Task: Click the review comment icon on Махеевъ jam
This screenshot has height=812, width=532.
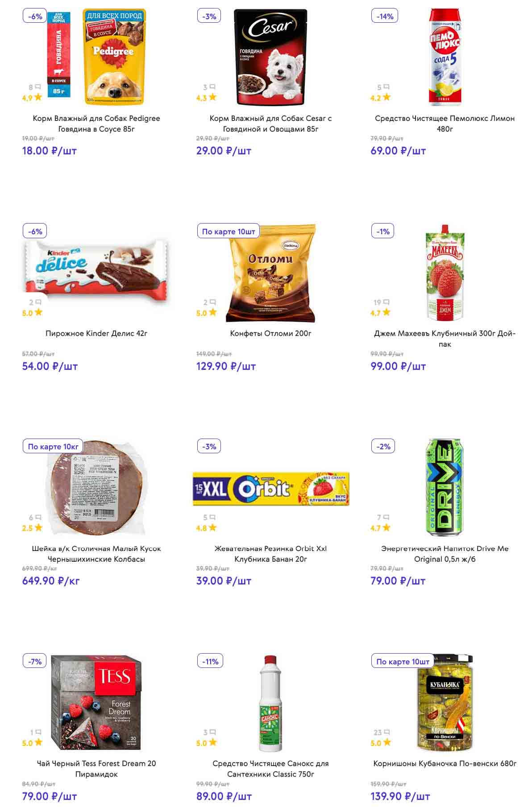Action: pos(386,302)
